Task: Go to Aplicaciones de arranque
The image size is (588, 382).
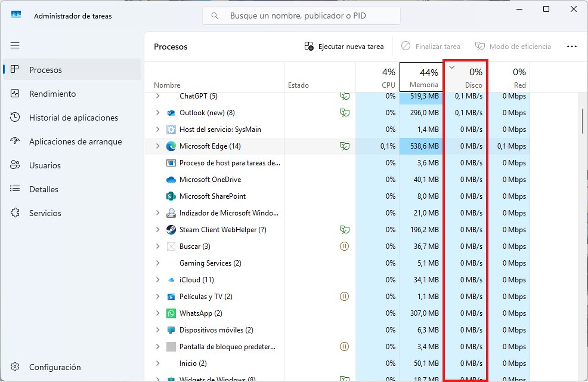Action: (x=72, y=141)
